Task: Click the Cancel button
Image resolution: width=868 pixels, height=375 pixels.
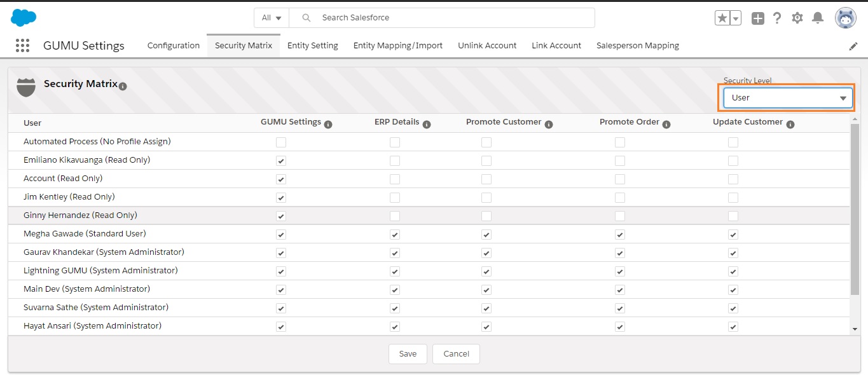Action: tap(456, 354)
